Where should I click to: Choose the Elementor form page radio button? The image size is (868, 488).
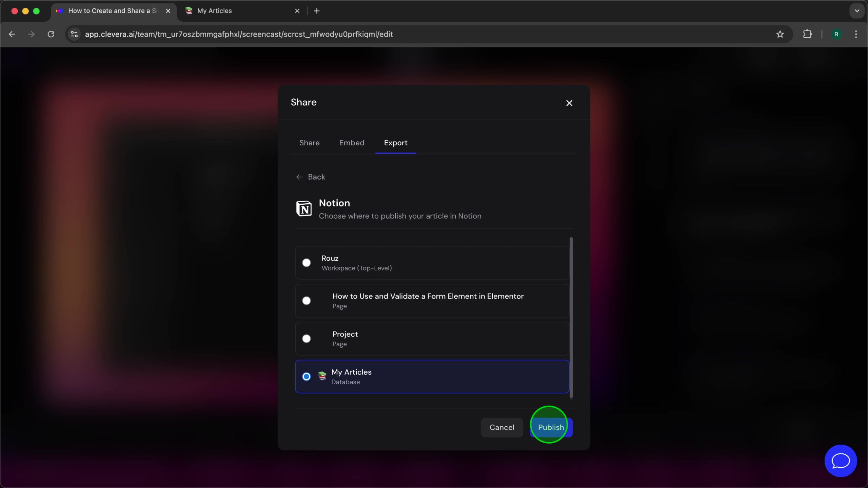306,301
